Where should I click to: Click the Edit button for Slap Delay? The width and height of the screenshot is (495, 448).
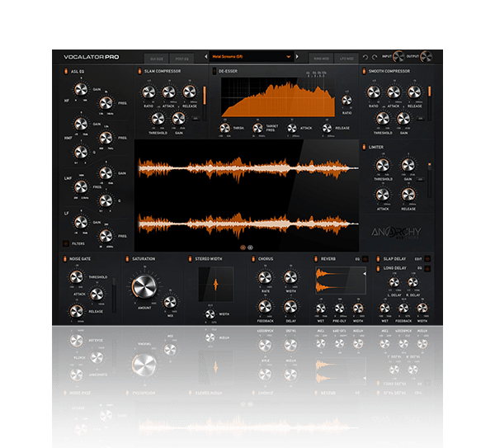point(419,259)
